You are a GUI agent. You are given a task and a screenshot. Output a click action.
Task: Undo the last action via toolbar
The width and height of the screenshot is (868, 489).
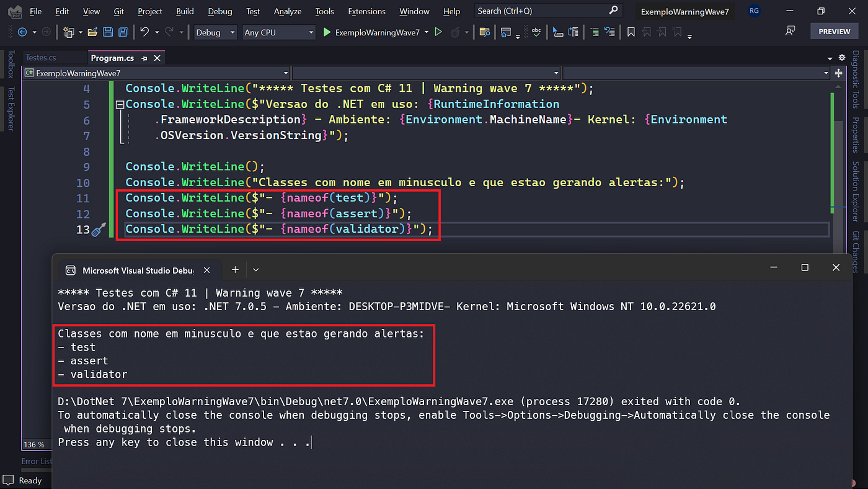[144, 32]
